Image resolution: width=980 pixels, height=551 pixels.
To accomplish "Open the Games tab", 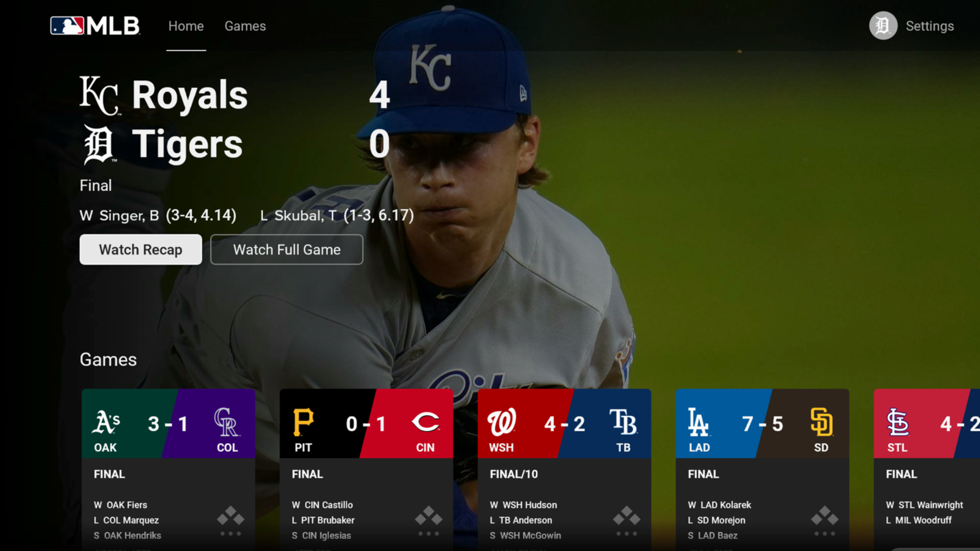I will pos(245,26).
